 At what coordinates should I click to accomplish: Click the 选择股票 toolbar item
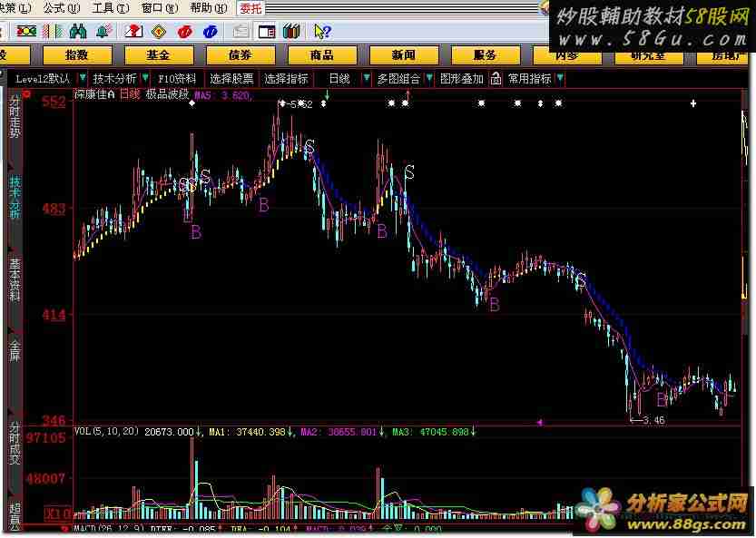point(231,79)
